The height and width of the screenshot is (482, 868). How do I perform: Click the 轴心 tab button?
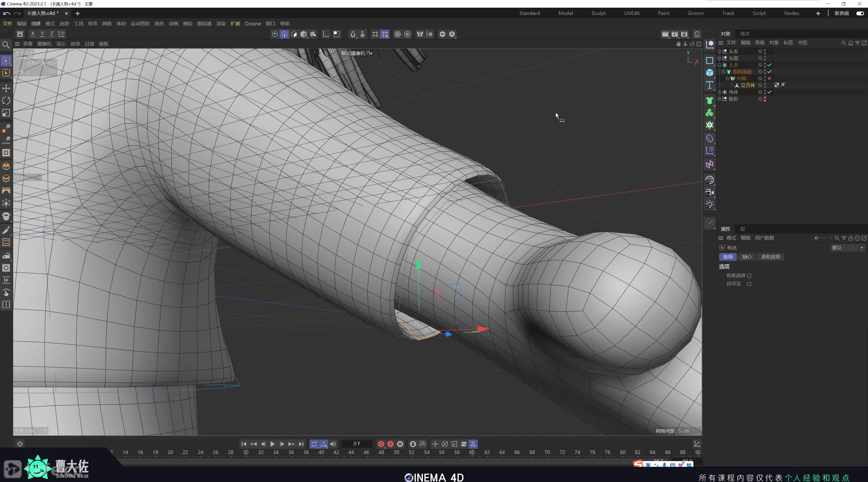747,257
